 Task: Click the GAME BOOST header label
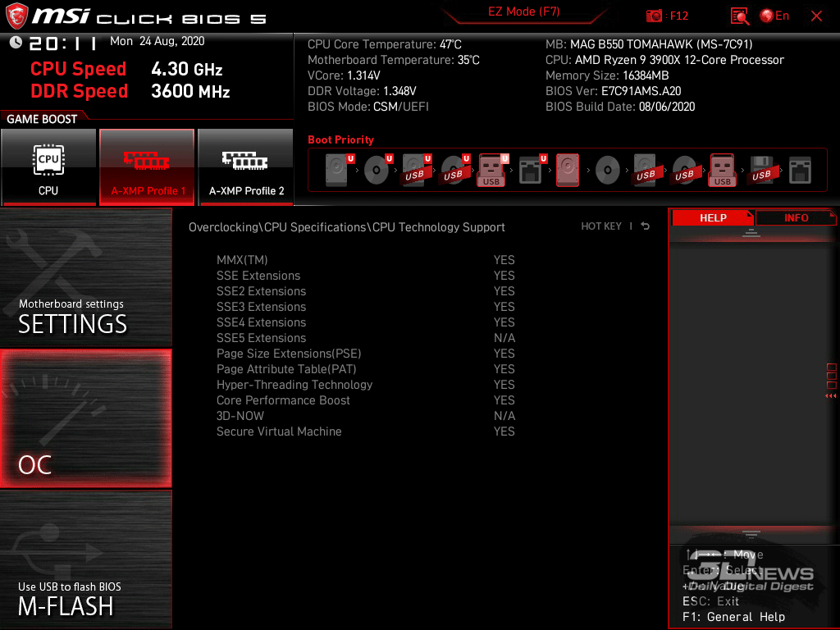pos(42,119)
